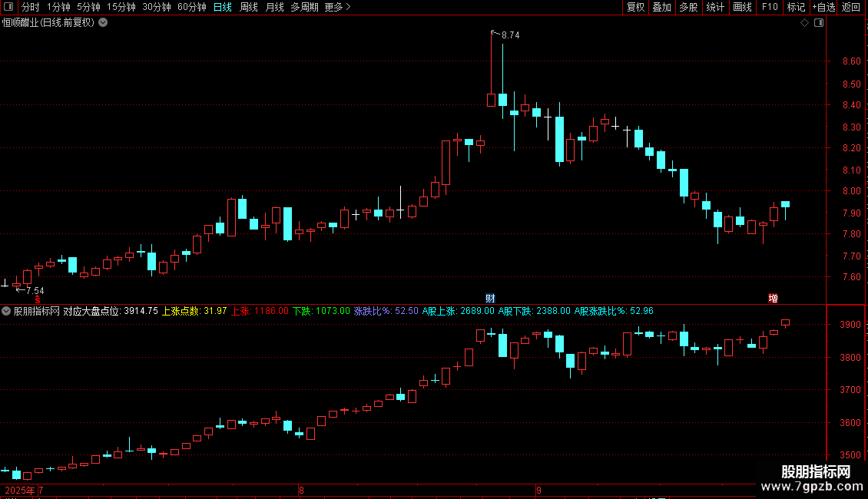Click the 股朋指标网 indicator name
This screenshot has height=499, width=868.
coord(37,311)
